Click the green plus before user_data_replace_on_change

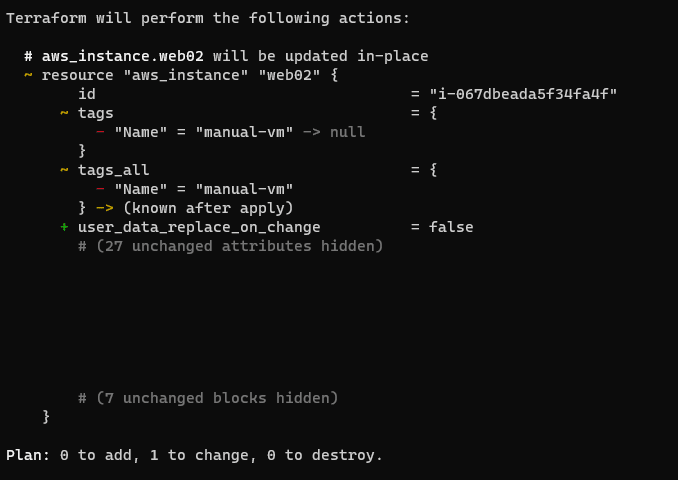coord(64,227)
